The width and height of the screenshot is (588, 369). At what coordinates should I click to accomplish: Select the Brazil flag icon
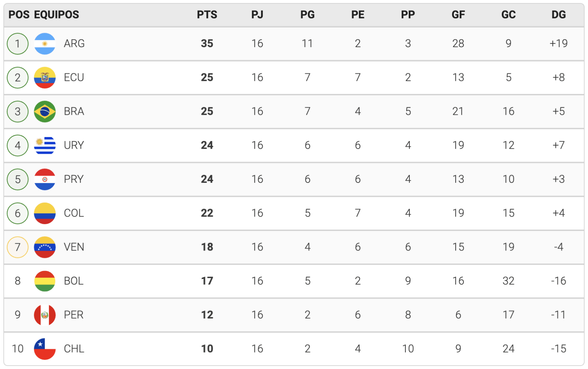click(45, 111)
